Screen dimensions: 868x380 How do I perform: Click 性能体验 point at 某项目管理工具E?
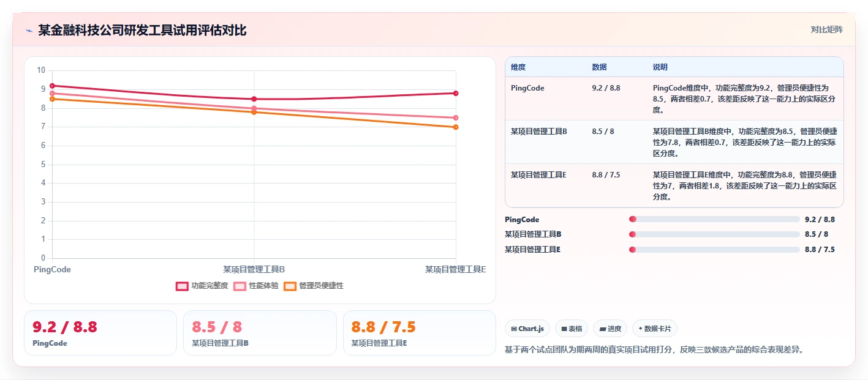point(456,117)
